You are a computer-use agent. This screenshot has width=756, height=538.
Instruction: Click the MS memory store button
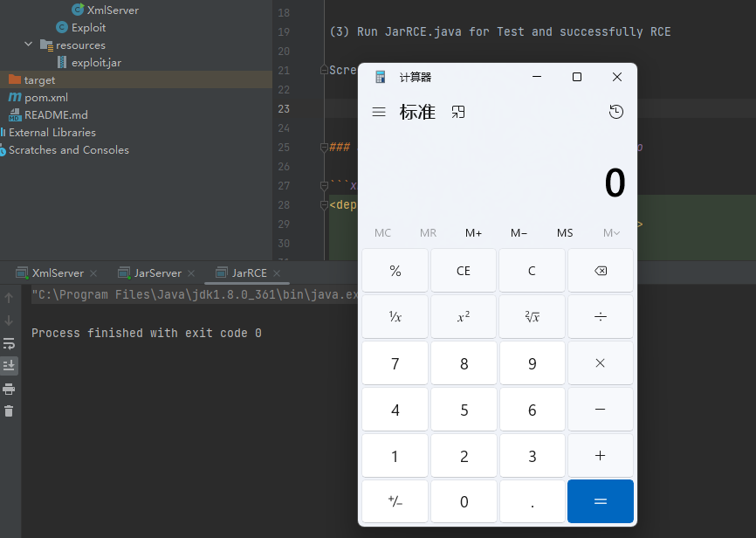565,233
